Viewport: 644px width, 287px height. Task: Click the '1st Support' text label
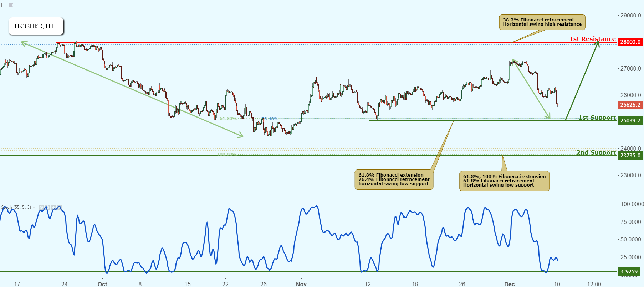click(x=597, y=118)
